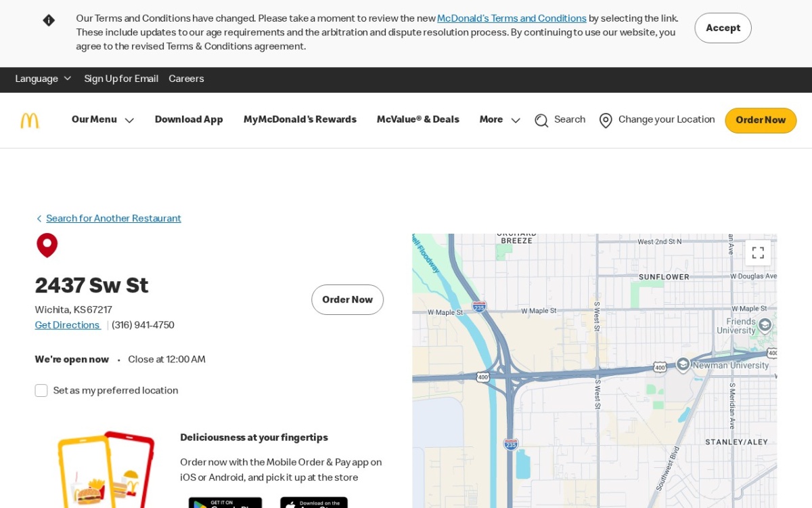Viewport: 812px width, 508px height.
Task: Click Close at 12:00 AM text
Action: (166, 360)
